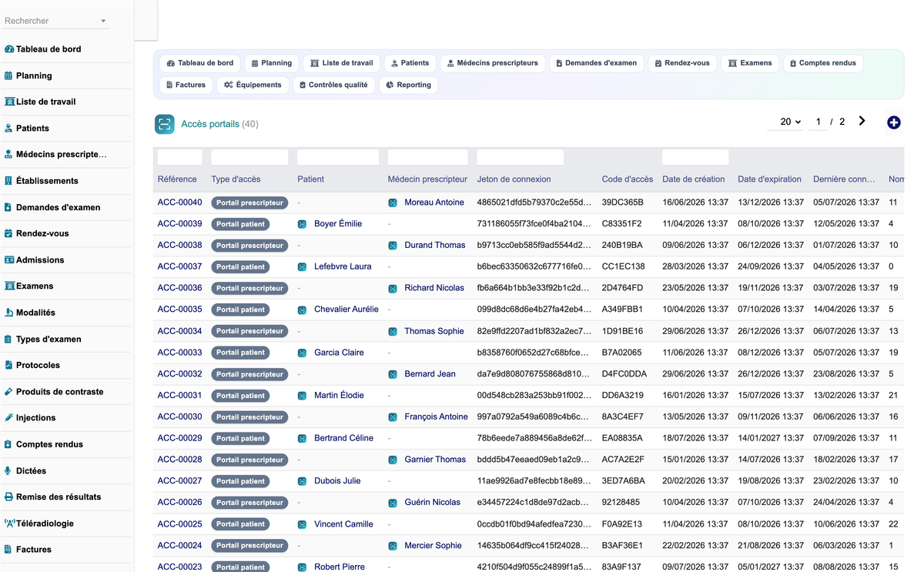Switch to Comptes rendus top tab

pyautogui.click(x=823, y=63)
